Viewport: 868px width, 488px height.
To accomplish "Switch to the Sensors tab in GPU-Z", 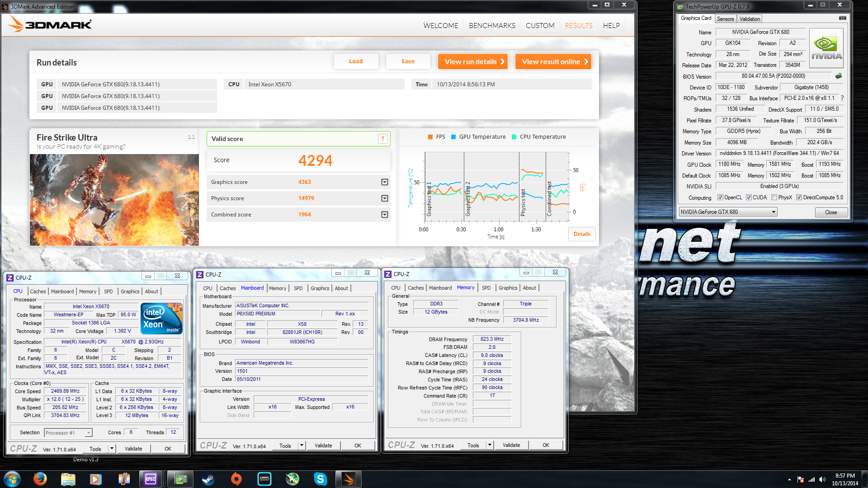I will 725,19.
